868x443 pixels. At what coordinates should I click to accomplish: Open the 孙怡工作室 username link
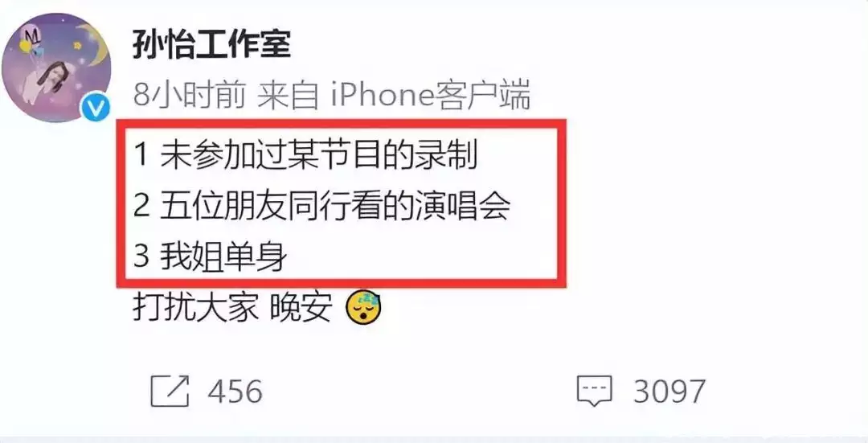pos(212,44)
